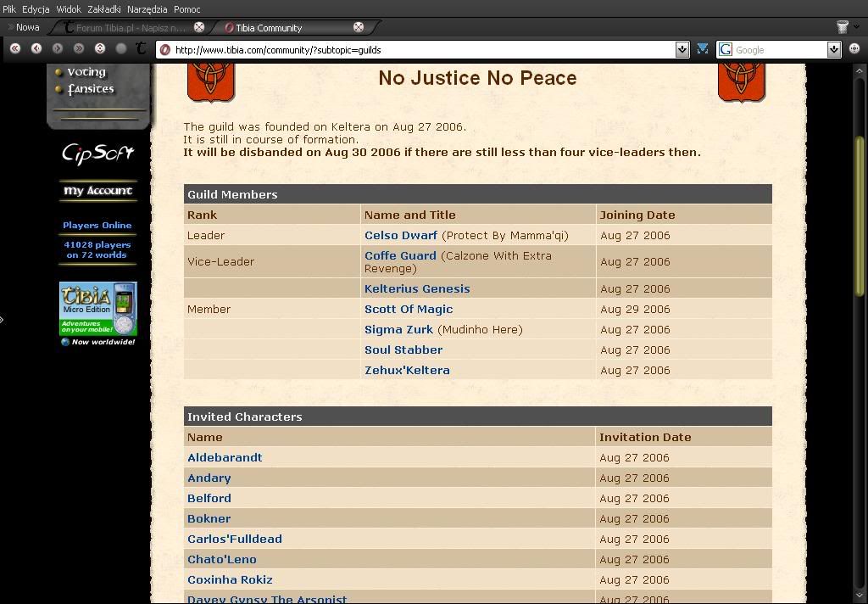Click '41028 players on 72 worlds' text

[97, 250]
